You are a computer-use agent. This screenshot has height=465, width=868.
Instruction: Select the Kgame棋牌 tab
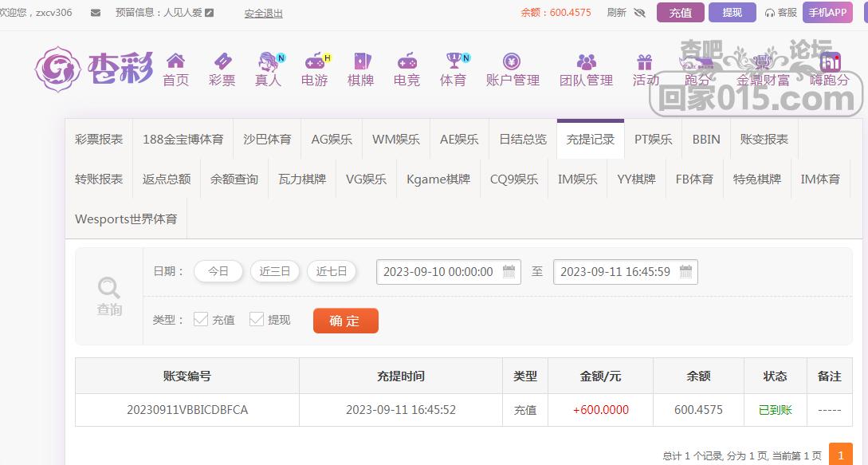438,179
